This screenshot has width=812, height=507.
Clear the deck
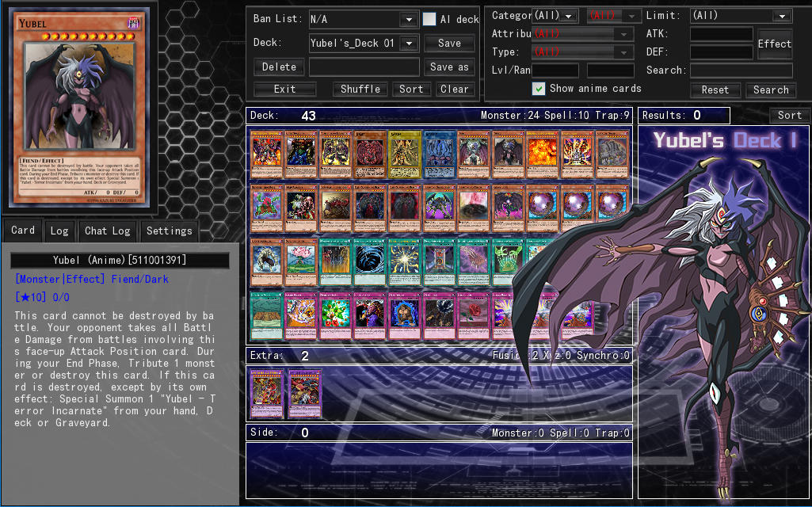[454, 89]
